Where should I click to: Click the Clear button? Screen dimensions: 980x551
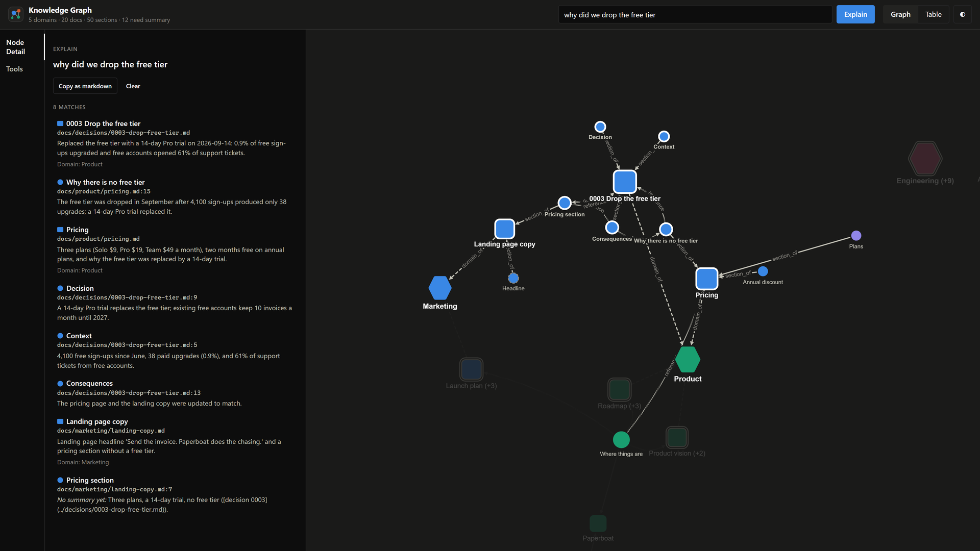pos(133,86)
